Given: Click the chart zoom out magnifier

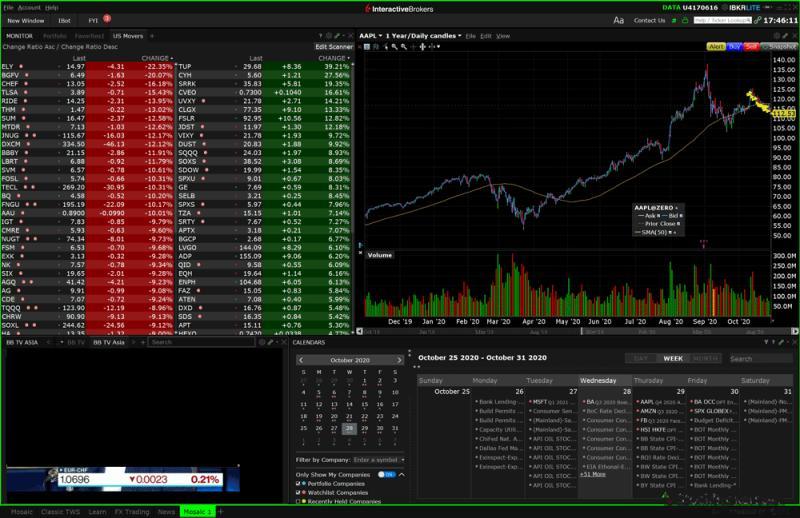Looking at the screenshot, I should click(x=404, y=47).
